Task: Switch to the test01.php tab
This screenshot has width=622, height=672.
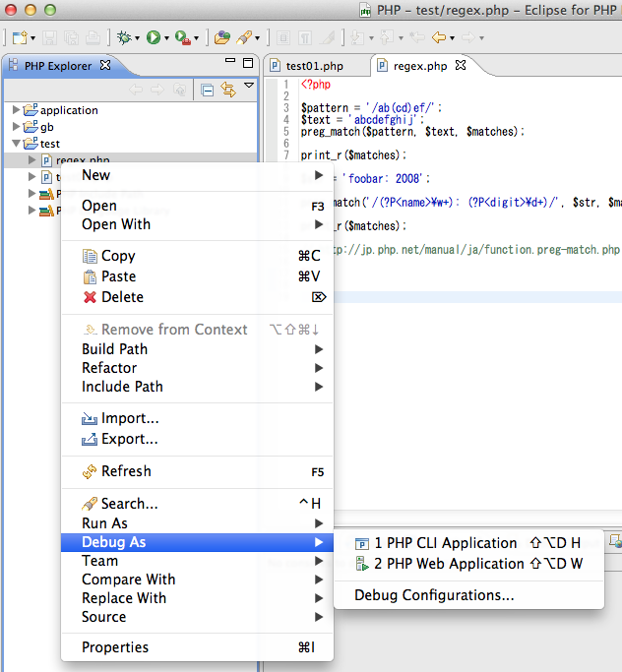Action: point(314,66)
